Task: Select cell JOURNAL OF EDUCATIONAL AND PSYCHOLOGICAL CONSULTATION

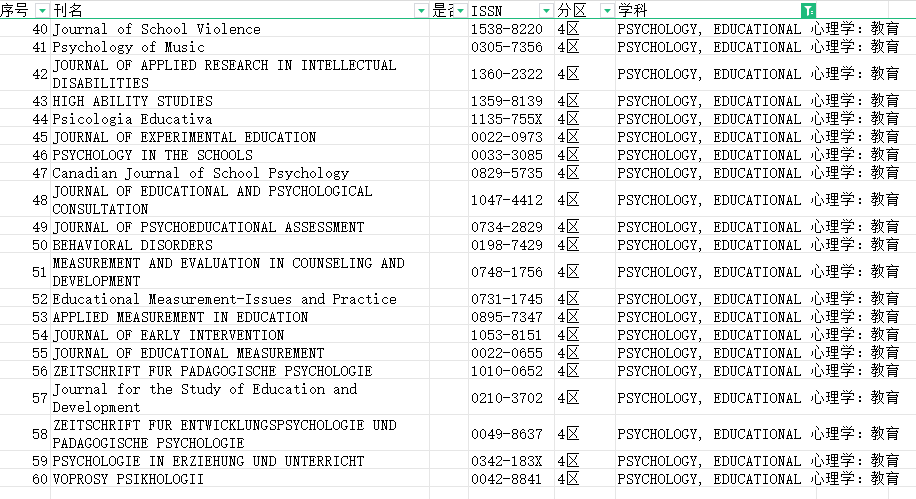Action: click(240, 200)
